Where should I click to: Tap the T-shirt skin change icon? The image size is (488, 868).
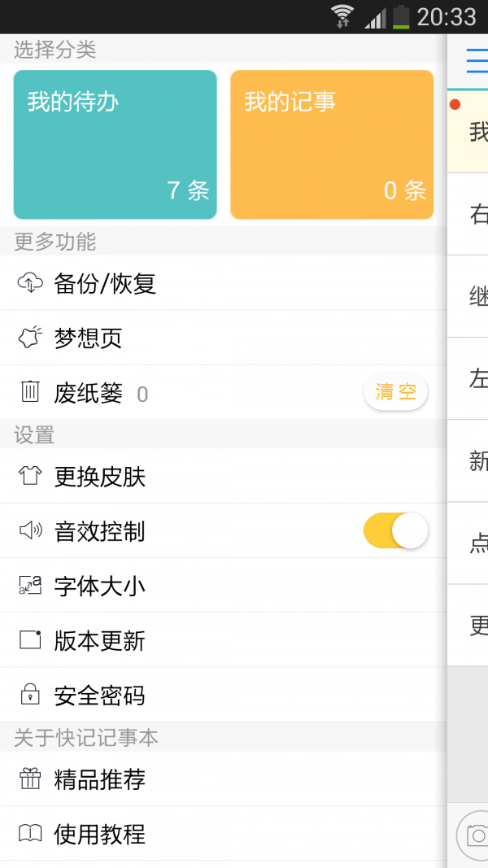click(x=30, y=476)
